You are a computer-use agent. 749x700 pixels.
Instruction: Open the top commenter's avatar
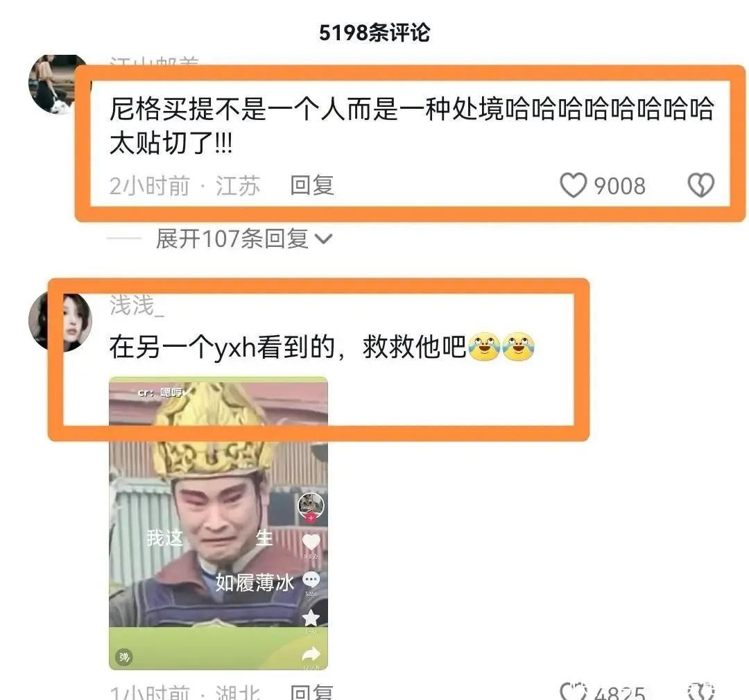pyautogui.click(x=58, y=84)
